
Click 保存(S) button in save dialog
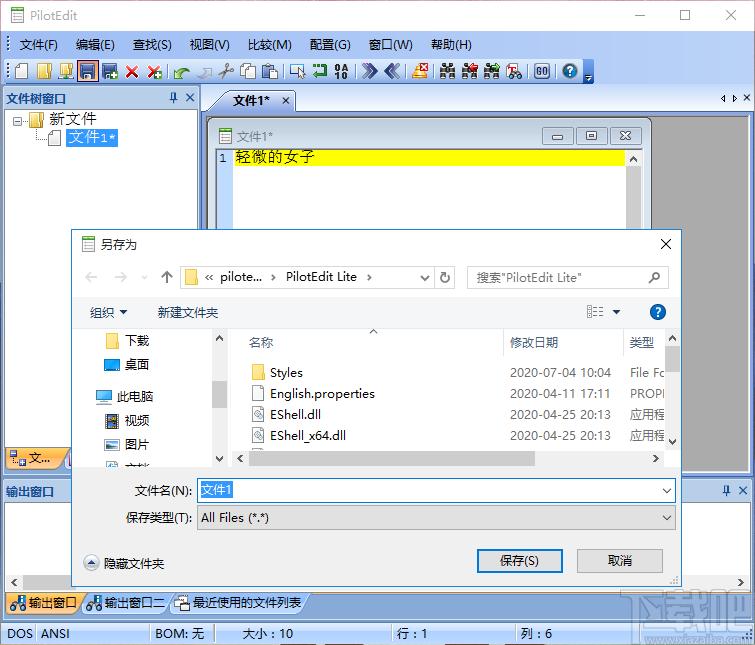coord(520,561)
